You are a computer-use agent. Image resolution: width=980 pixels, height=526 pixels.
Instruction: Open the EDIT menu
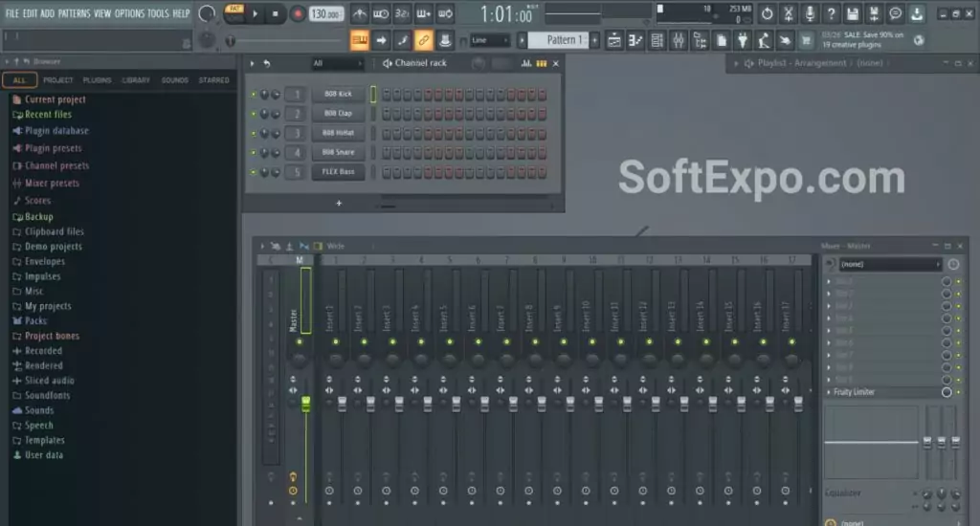click(30, 13)
